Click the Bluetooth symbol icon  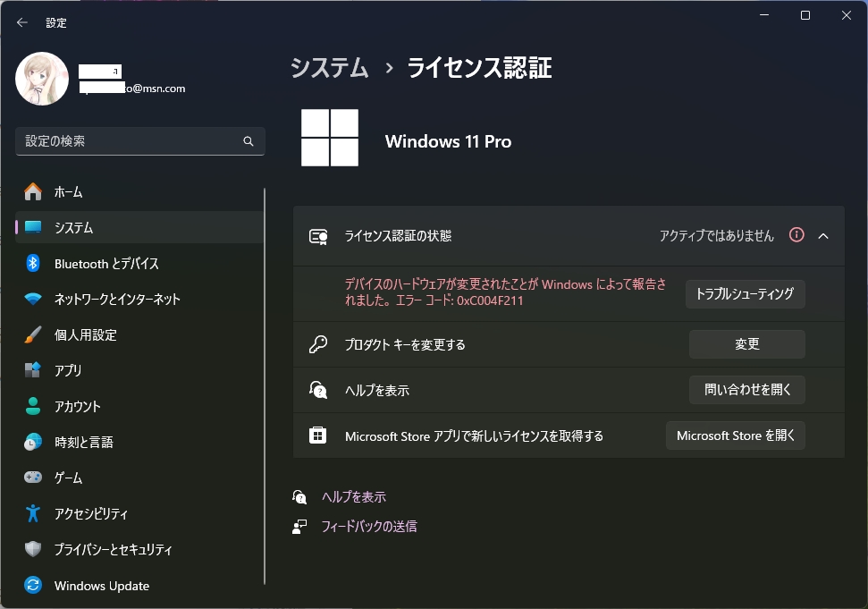tap(33, 263)
